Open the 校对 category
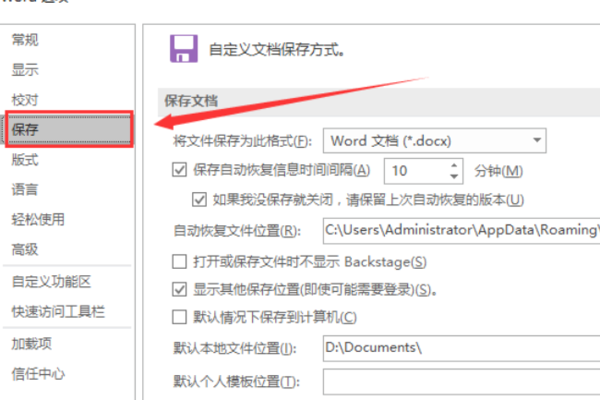Screen dimensions: 600x400 [25, 100]
